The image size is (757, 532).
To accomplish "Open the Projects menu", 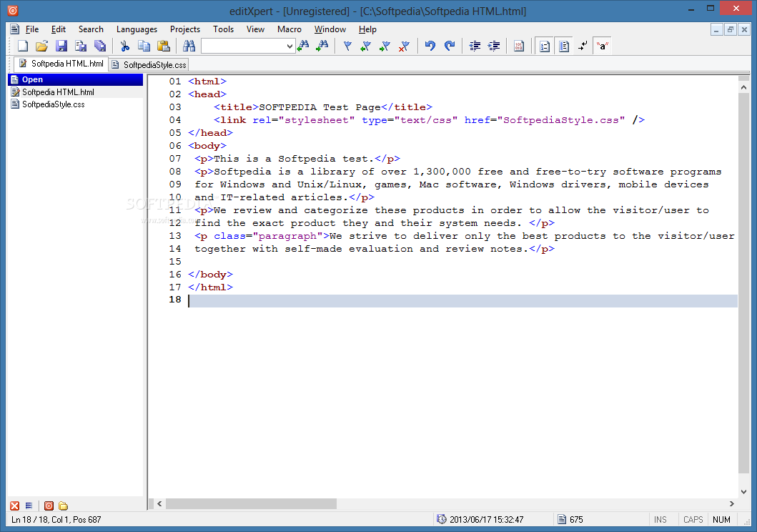I will point(185,29).
